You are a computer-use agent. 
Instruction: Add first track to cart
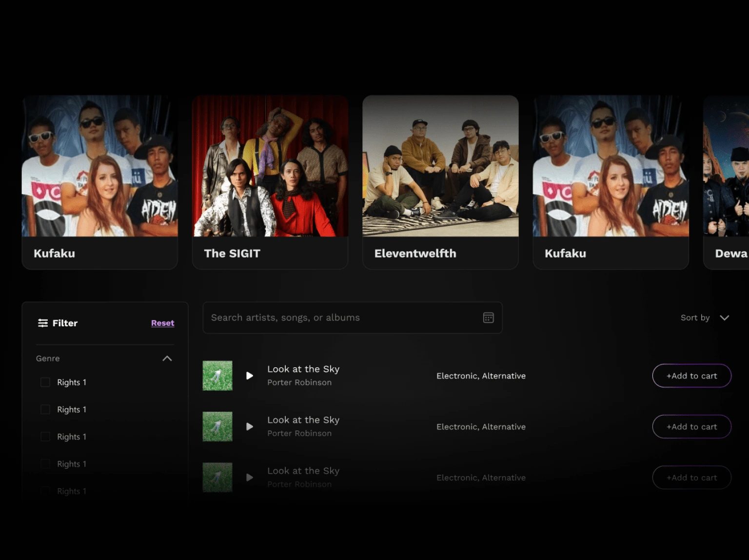[x=691, y=376]
